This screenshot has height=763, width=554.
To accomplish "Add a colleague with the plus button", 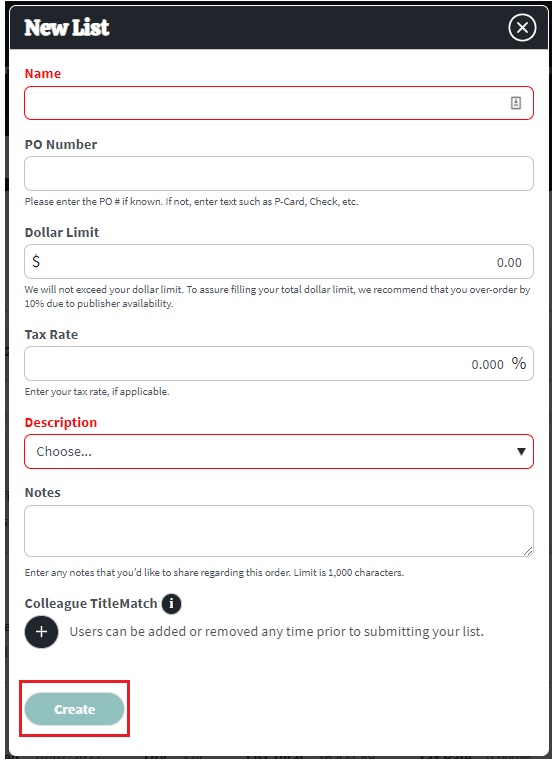I will click(x=41, y=632).
